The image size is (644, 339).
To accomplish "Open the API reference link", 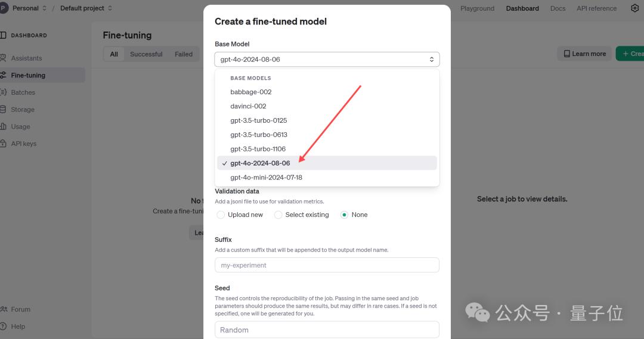I will tap(596, 8).
